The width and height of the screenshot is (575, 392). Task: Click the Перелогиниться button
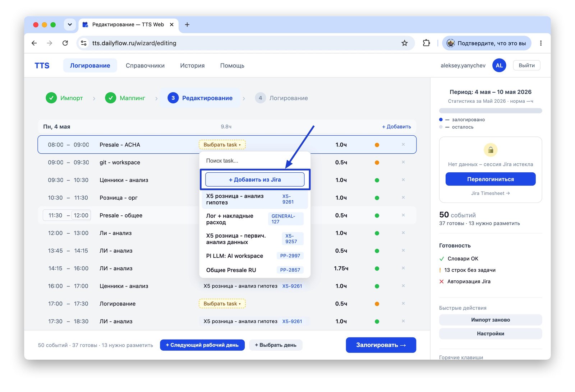490,179
